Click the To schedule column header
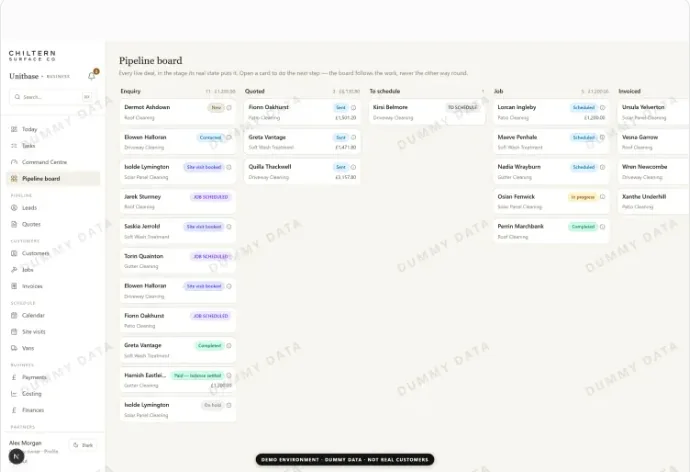 (x=385, y=91)
